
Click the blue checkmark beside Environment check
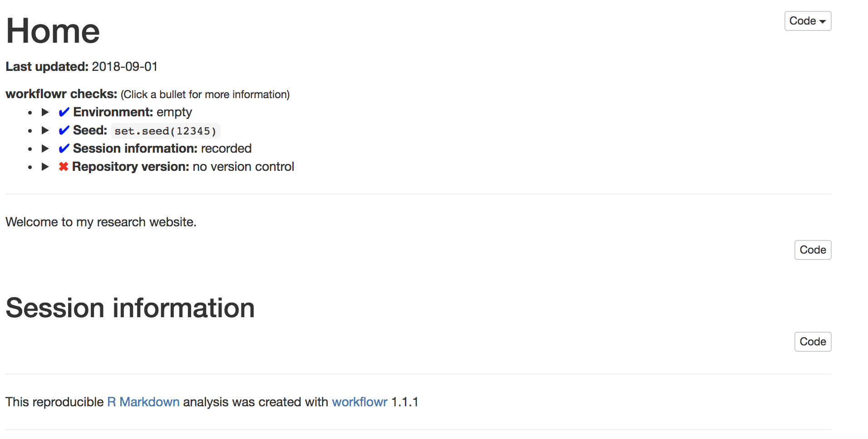point(64,112)
